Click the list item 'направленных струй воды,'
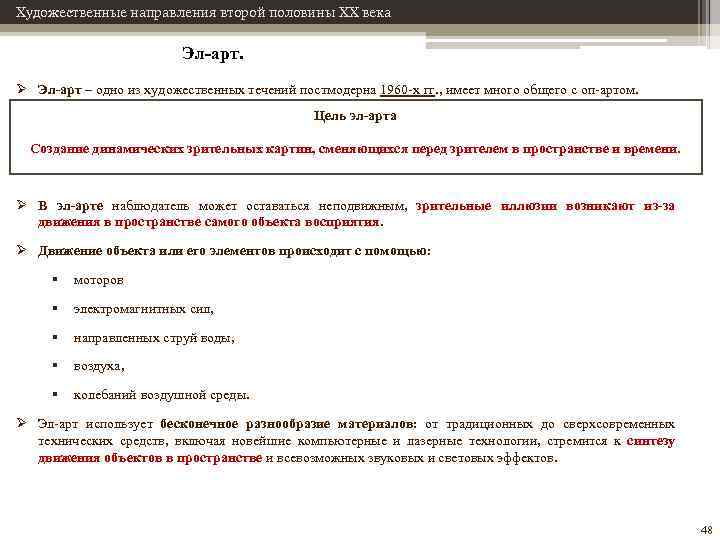720x540 pixels. click(154, 338)
